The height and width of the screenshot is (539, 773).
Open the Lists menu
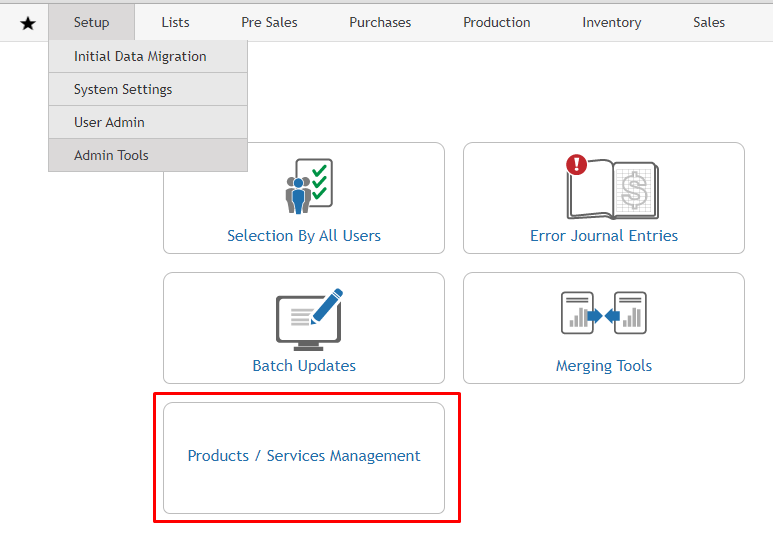point(176,22)
